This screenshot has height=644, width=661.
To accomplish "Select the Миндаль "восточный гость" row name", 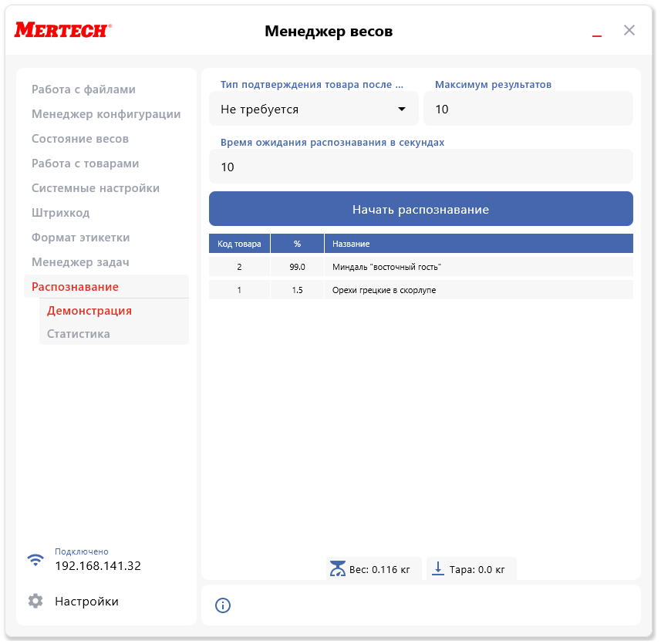I will tap(386, 267).
